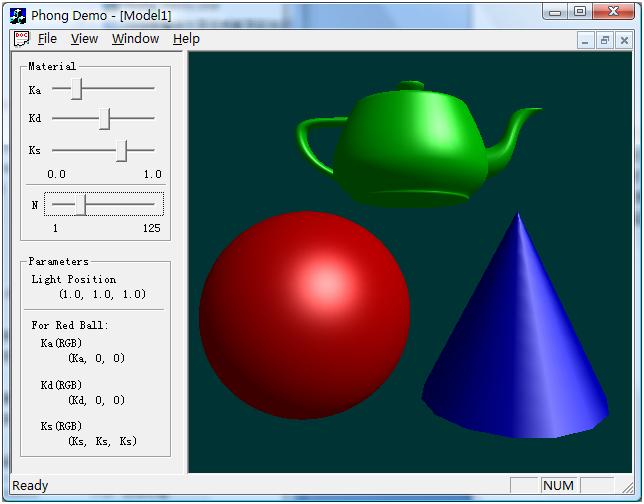Image resolution: width=644 pixels, height=504 pixels.
Task: Open the View menu
Action: tap(84, 39)
